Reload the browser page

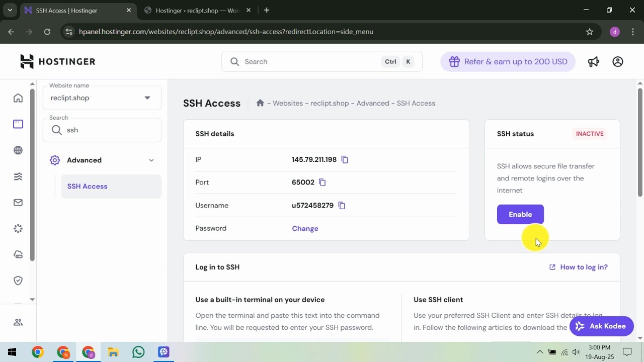point(47,32)
